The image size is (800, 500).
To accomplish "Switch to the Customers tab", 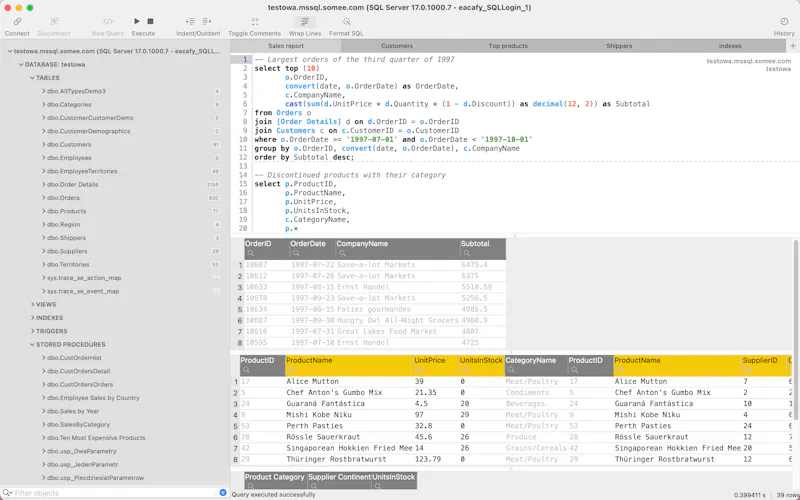I will pos(397,46).
